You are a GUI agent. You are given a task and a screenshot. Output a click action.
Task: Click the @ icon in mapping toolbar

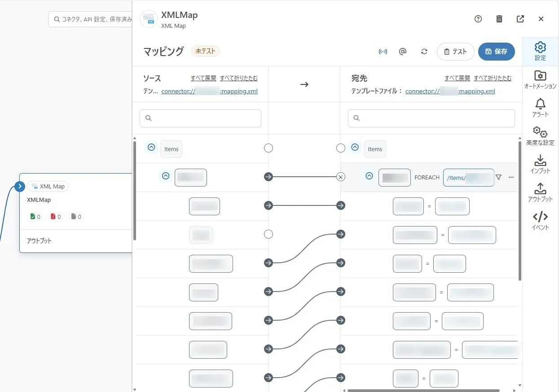pos(403,52)
